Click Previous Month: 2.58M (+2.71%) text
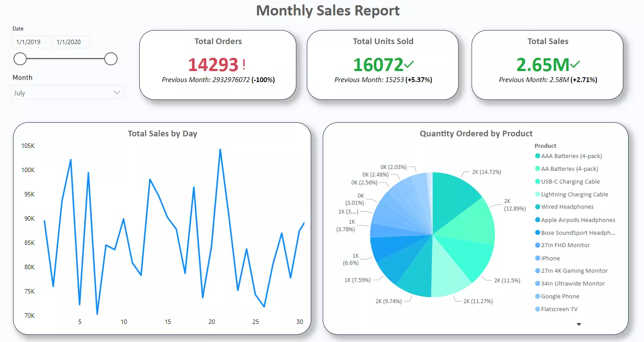Image resolution: width=644 pixels, height=342 pixels. click(548, 80)
